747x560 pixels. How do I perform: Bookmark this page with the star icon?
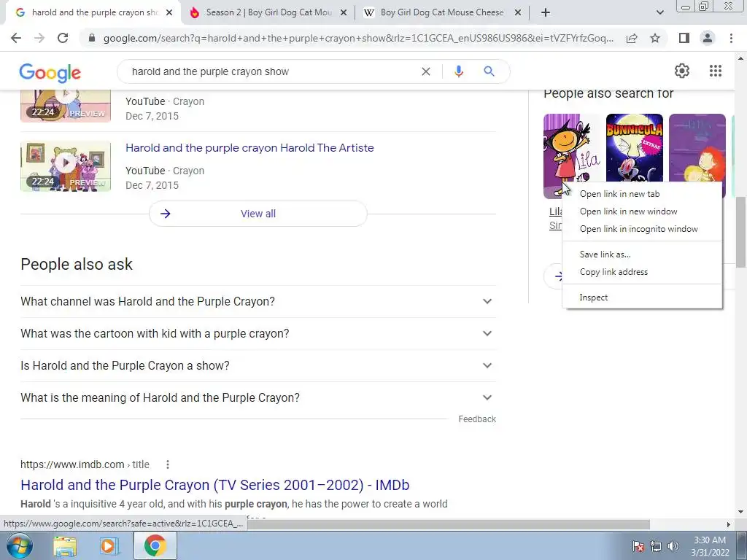point(655,38)
